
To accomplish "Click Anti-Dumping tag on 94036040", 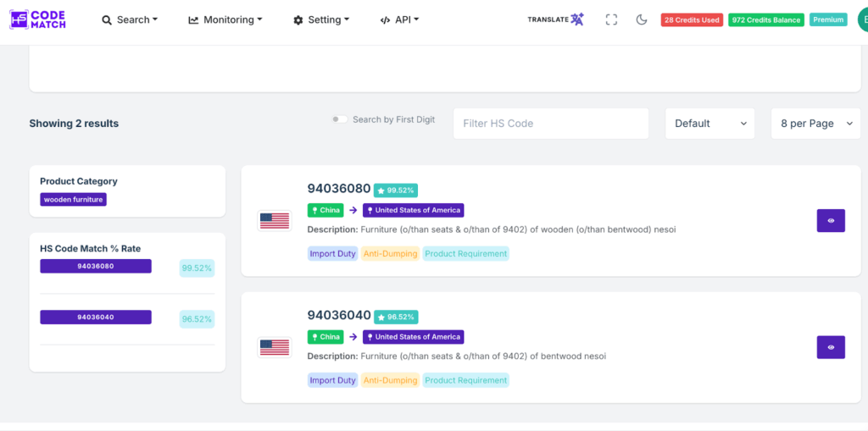I will pyautogui.click(x=390, y=380).
